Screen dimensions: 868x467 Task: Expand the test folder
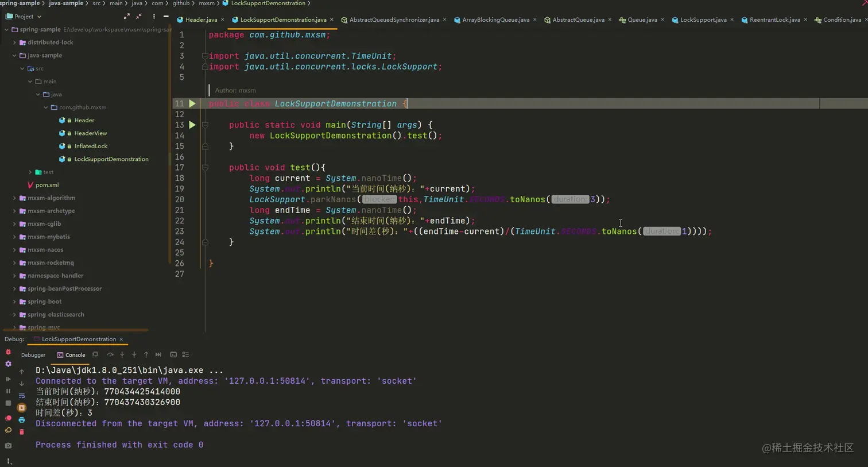tap(30, 172)
